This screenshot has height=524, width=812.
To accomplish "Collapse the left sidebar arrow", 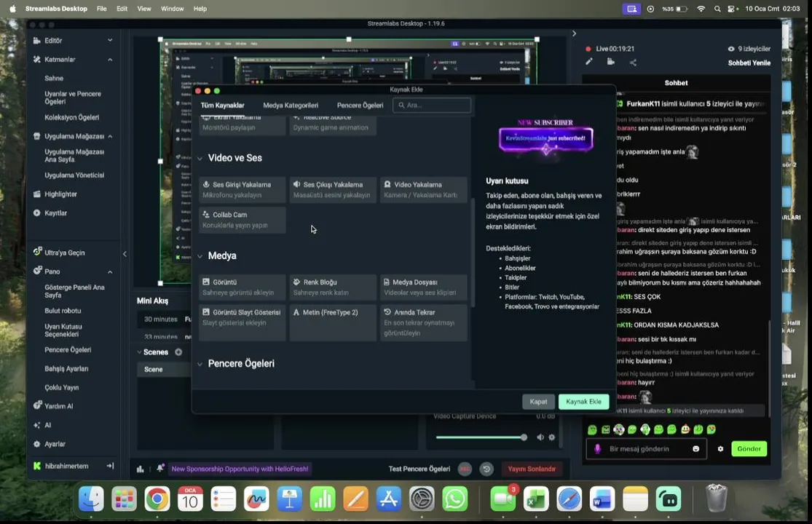I will [x=125, y=254].
